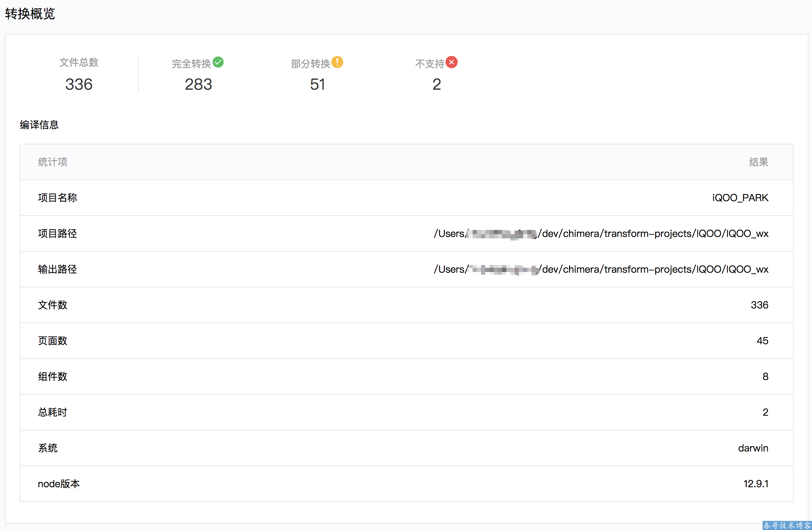Click the 文件数 row label

[x=53, y=305]
